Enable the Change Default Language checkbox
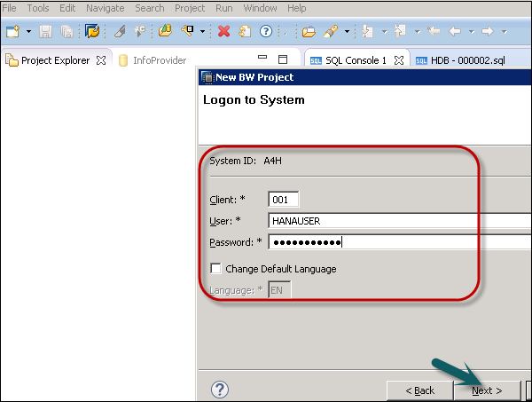This screenshot has width=532, height=402. pyautogui.click(x=215, y=269)
